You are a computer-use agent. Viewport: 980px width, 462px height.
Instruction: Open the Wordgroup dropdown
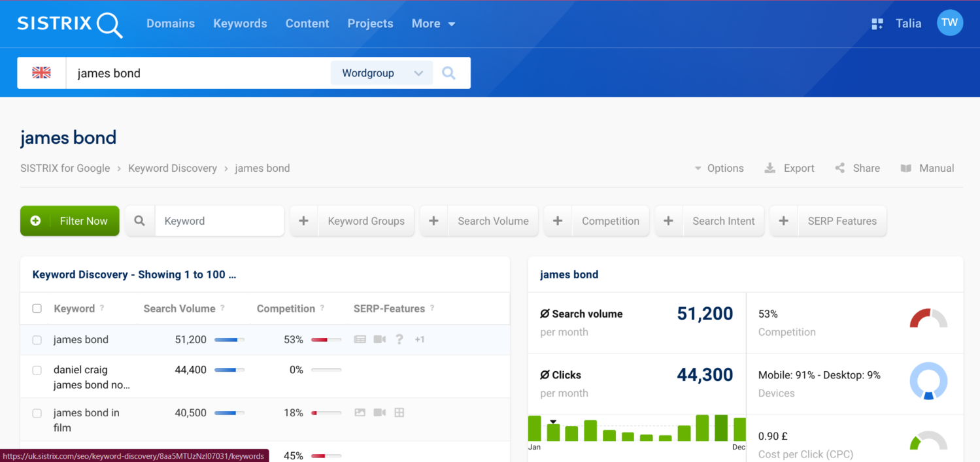[x=381, y=73]
